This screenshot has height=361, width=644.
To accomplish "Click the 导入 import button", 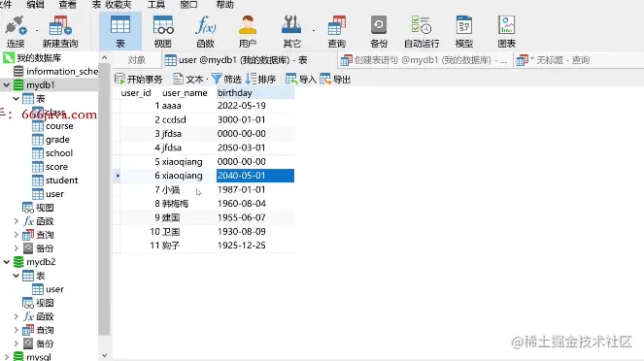I will 301,80.
